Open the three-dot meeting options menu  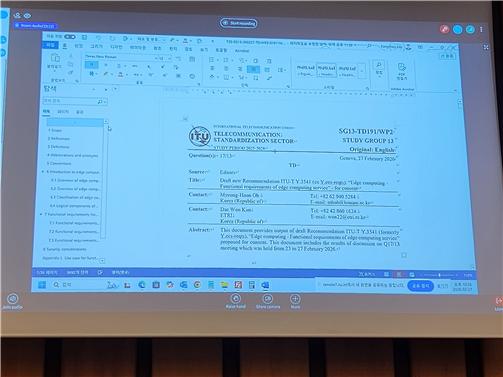click(x=481, y=30)
